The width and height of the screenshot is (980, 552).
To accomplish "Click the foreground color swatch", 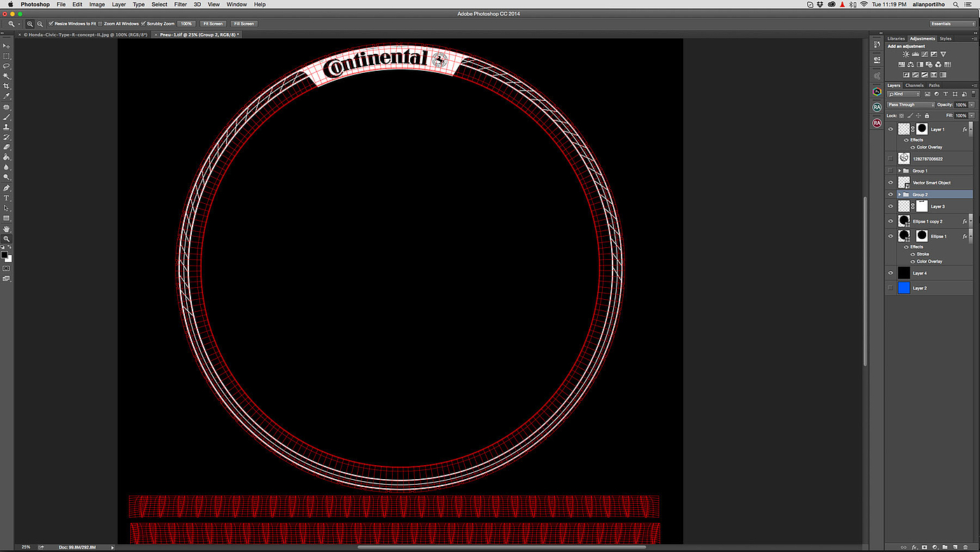I will (5, 255).
